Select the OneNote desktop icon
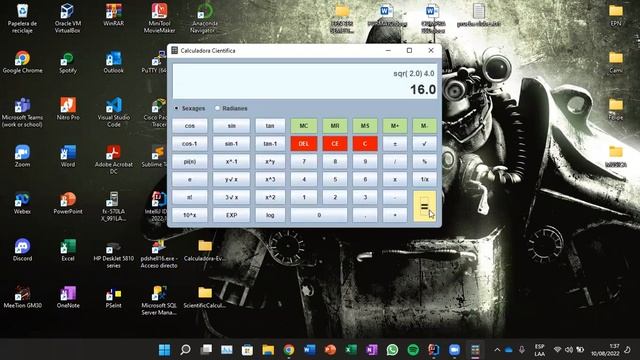 point(68,297)
